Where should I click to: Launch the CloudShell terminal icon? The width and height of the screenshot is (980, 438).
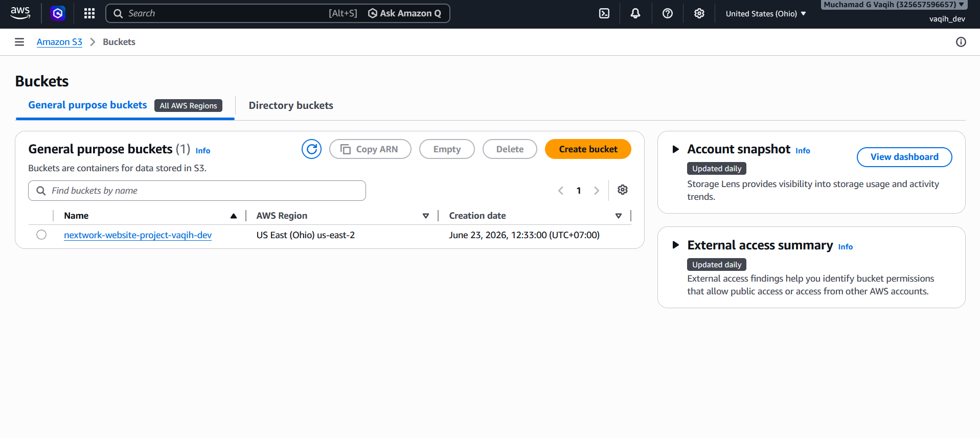(x=604, y=14)
